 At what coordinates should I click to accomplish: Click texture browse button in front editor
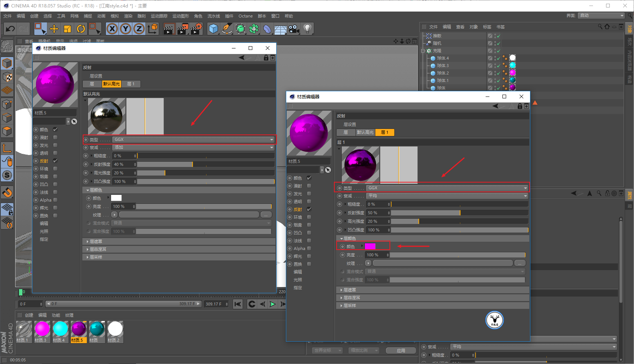[520, 263]
